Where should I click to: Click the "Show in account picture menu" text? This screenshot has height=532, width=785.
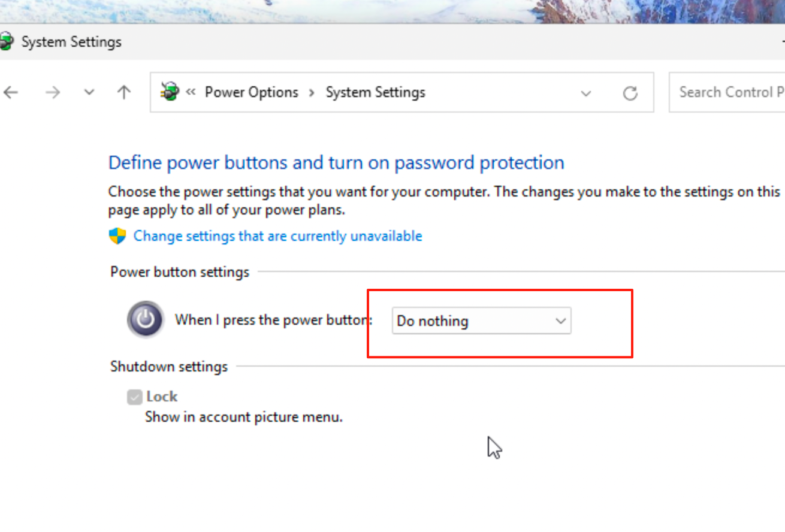[244, 417]
